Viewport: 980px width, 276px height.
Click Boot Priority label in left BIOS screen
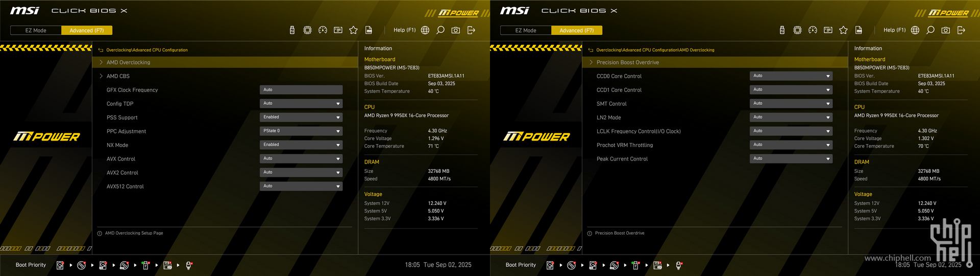[x=31, y=265]
